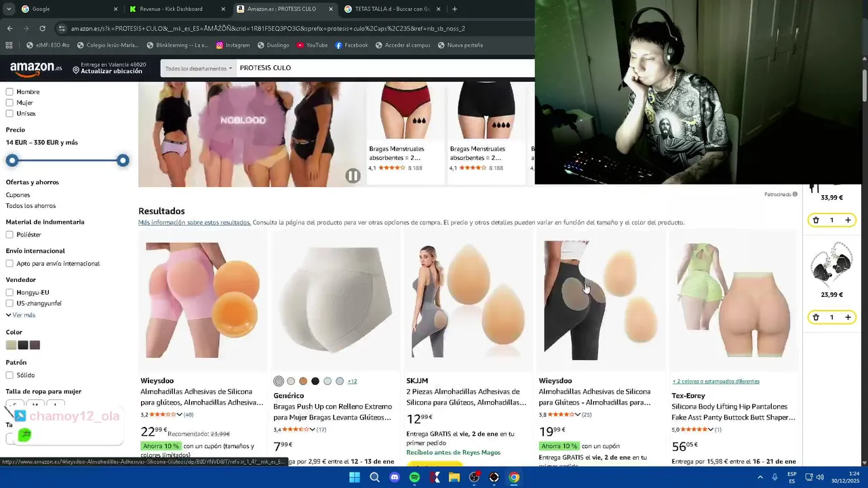Check the Sólido pattern filter
The image size is (868, 488).
point(9,375)
